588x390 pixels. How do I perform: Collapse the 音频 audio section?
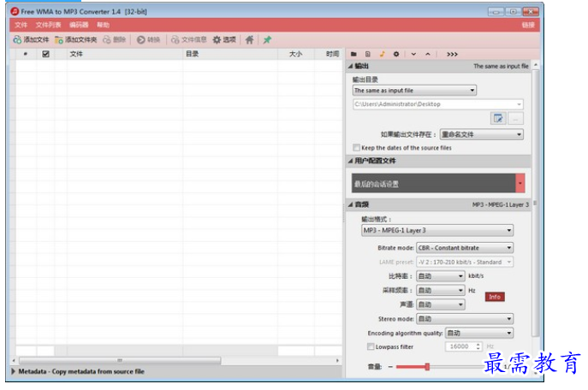350,204
